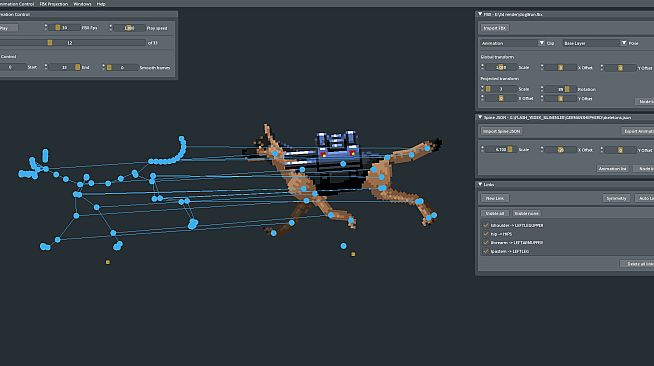Click the Smooth frames value field
This screenshot has height=366, width=654.
(122, 67)
